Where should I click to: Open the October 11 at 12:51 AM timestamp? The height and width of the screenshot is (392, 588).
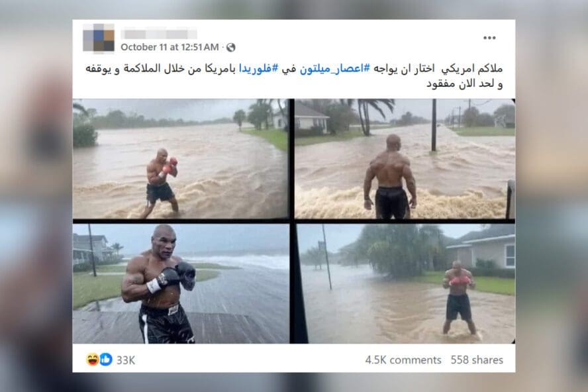click(x=170, y=47)
